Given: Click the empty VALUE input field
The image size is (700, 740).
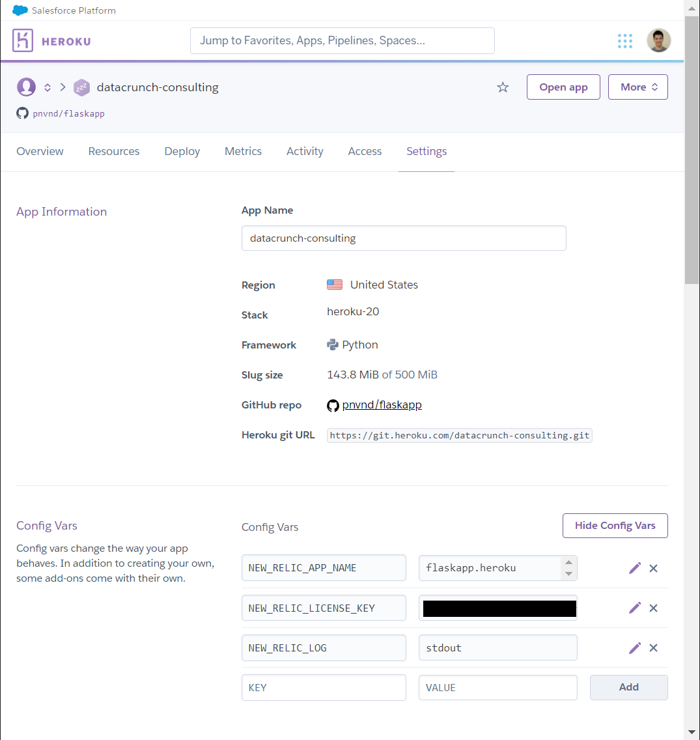Looking at the screenshot, I should coord(498,688).
